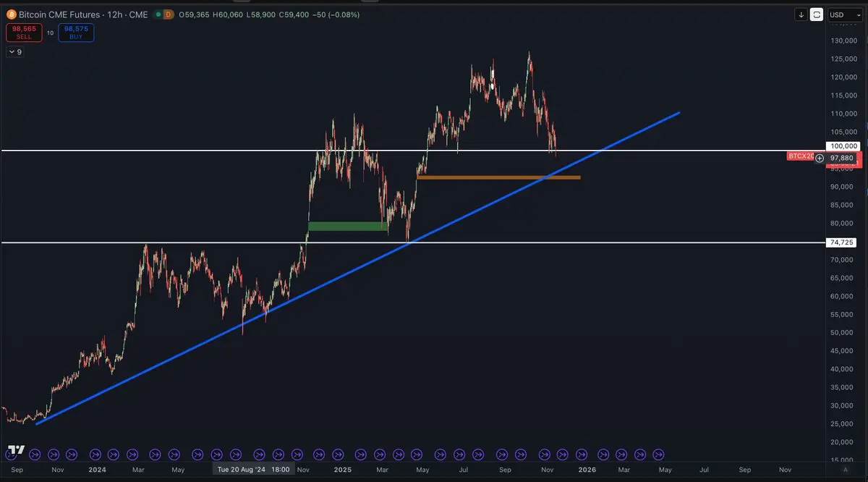This screenshot has width=868, height=482.
Task: Toggle the highlighted square bracket scale button
Action: pyautogui.click(x=817, y=14)
